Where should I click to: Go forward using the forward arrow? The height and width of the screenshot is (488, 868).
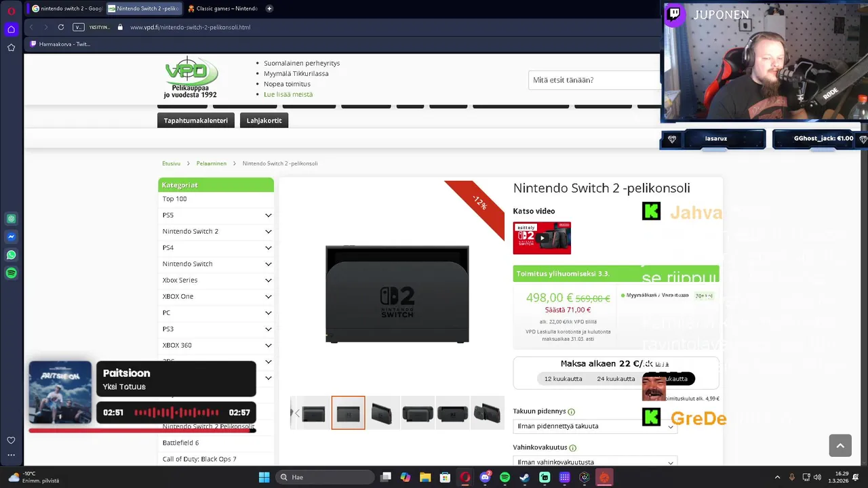tap(46, 27)
